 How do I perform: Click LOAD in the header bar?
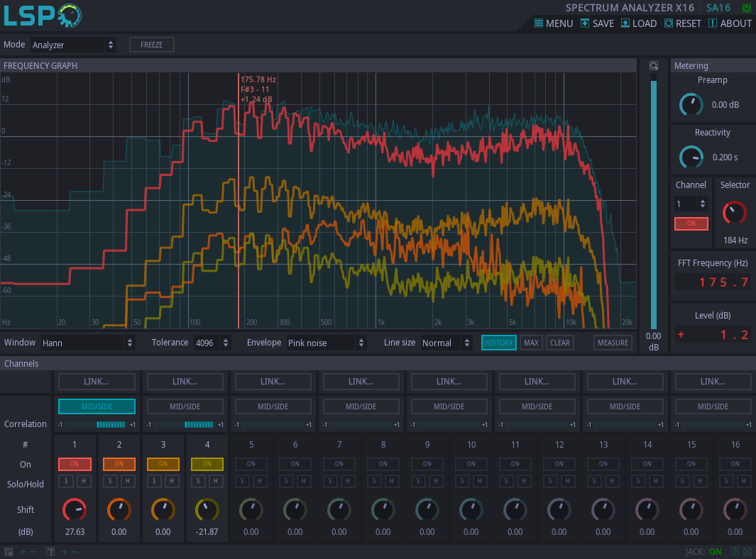tap(639, 23)
